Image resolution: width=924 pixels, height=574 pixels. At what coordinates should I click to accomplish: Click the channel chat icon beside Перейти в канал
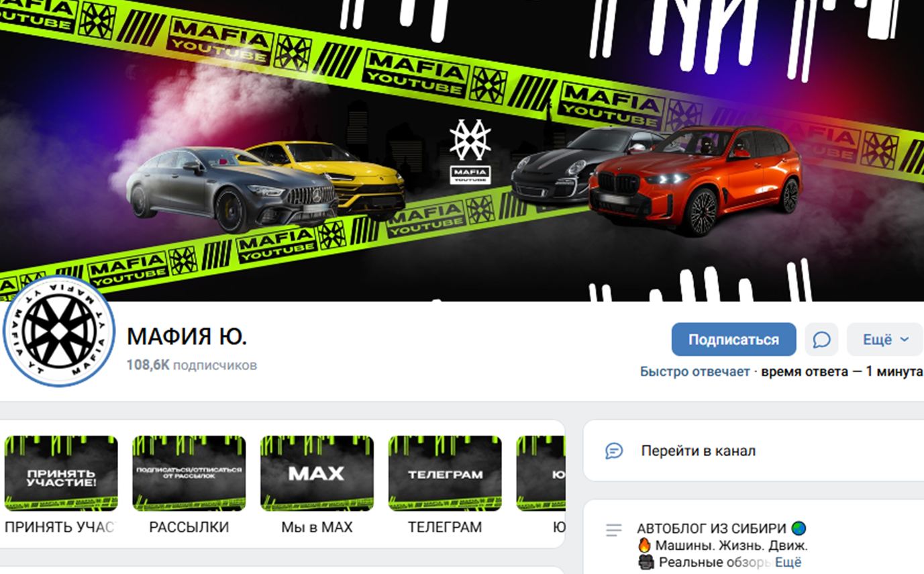pyautogui.click(x=614, y=450)
